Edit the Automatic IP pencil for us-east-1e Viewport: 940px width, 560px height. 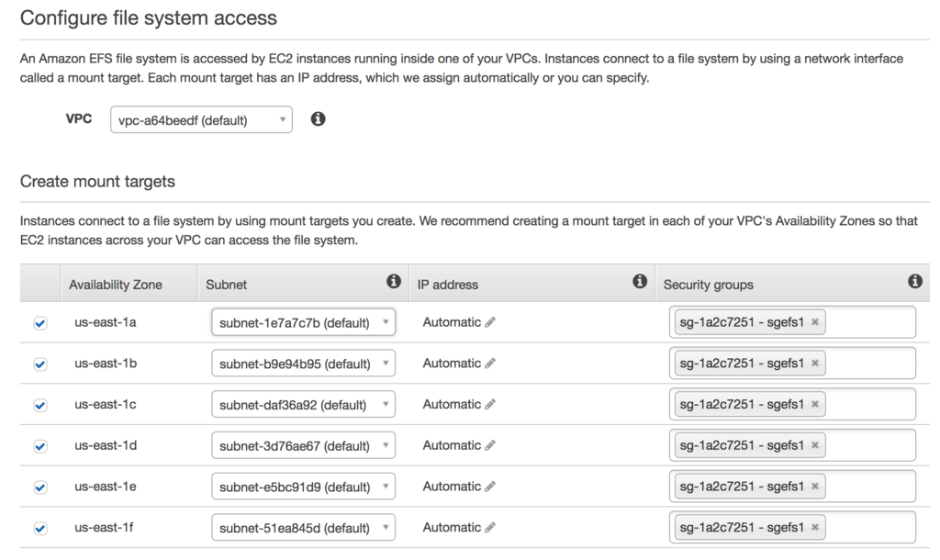click(x=490, y=487)
